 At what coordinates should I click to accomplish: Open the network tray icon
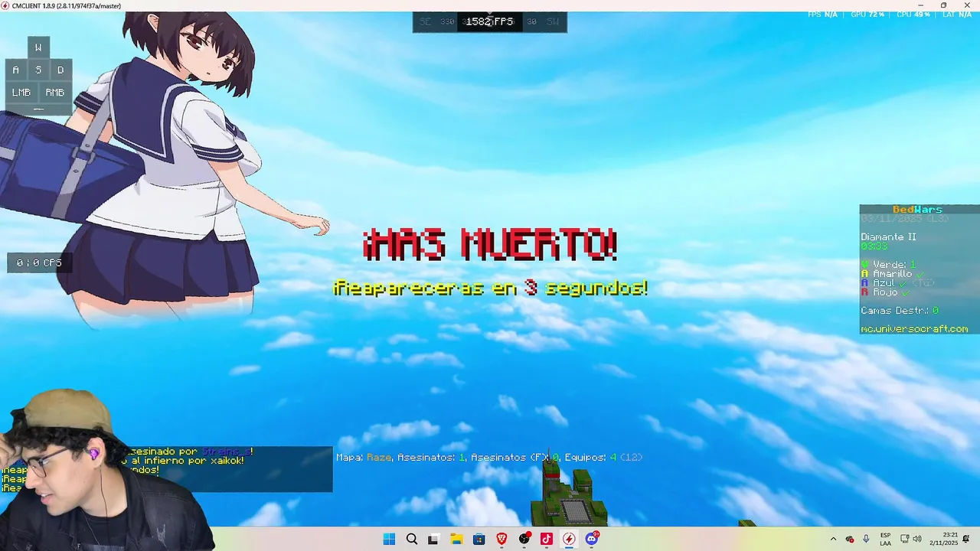[904, 539]
